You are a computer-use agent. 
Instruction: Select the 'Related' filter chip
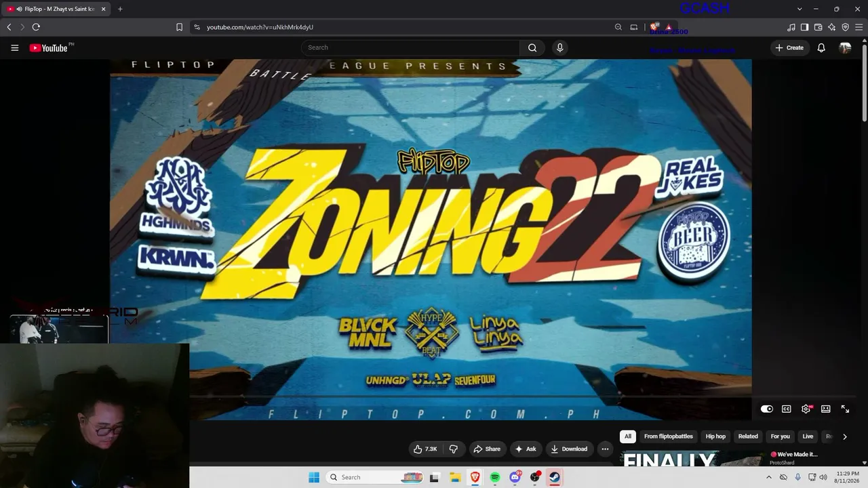click(748, 436)
